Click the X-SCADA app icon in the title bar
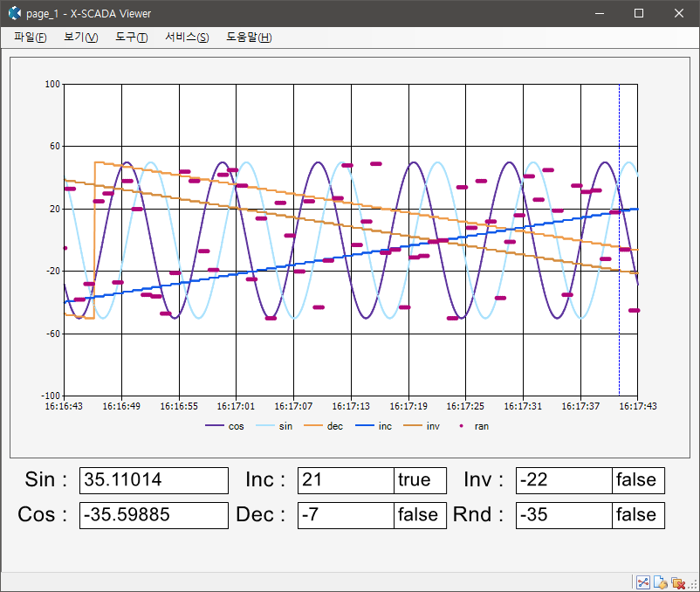The image size is (700, 592). pos(14,13)
